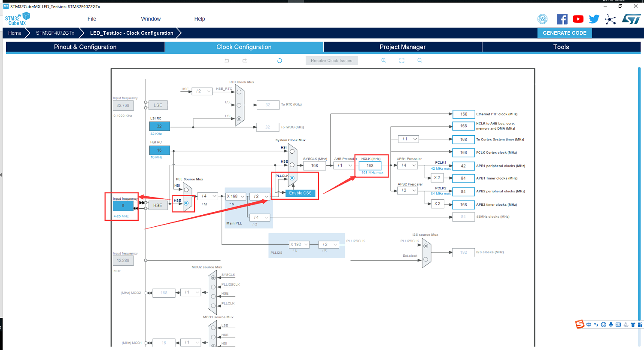The width and height of the screenshot is (644, 350).
Task: Open the HSE_RTC /2 divider dropdown
Action: tap(202, 91)
